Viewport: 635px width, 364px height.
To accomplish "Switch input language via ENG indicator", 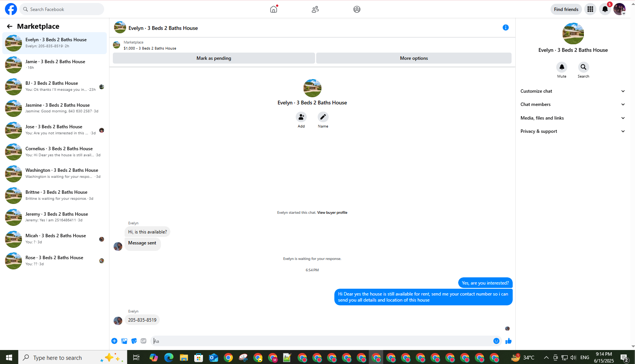I will click(x=585, y=358).
